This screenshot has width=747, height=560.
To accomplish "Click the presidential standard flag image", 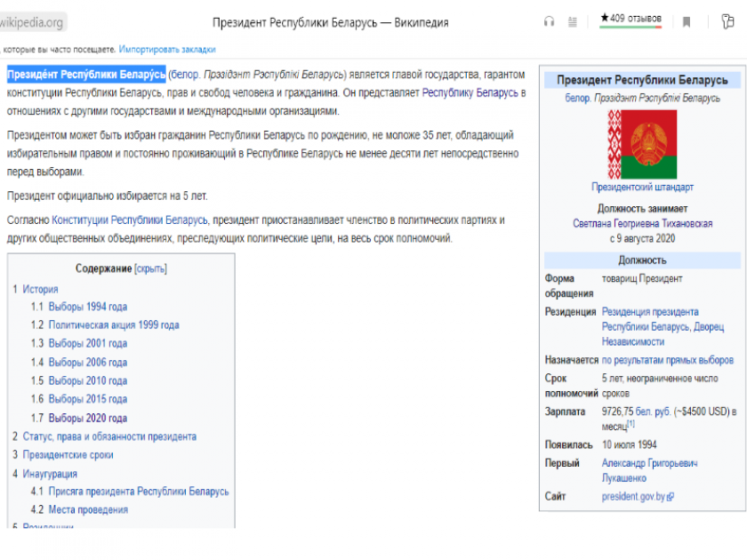I will (x=642, y=144).
